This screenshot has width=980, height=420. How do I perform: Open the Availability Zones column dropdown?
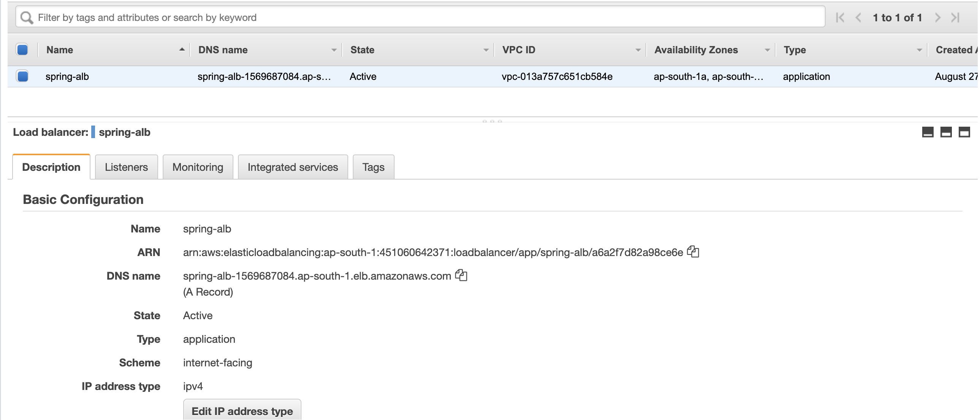(767, 49)
